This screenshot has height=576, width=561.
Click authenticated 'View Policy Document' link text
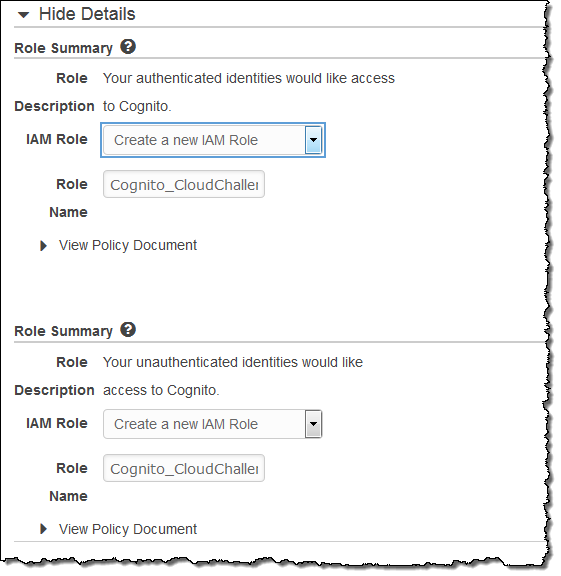[128, 245]
